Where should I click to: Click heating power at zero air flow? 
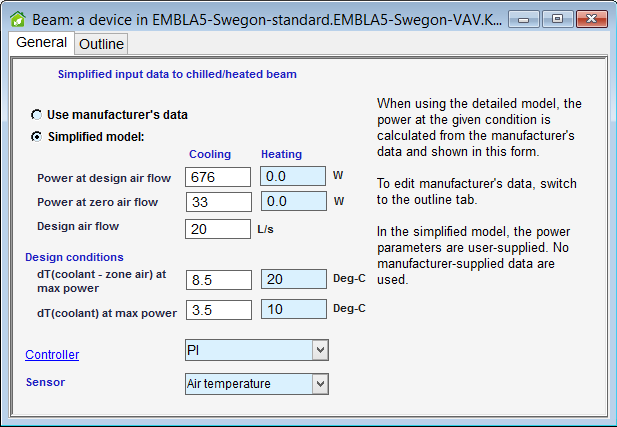point(294,201)
